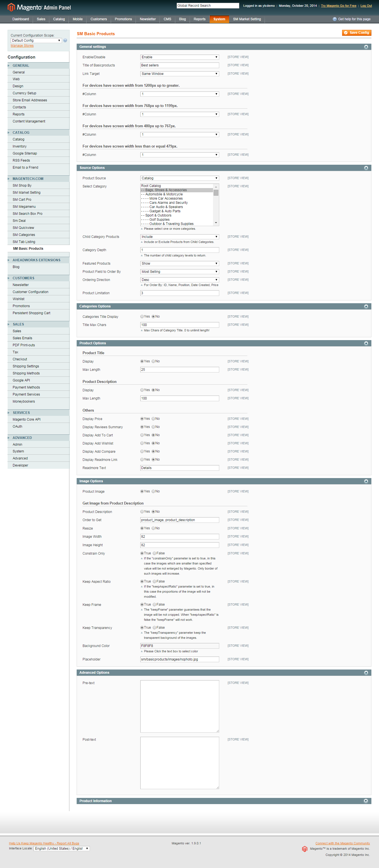379x868 pixels.
Task: Select No for Product Image
Action: [x=153, y=491]
